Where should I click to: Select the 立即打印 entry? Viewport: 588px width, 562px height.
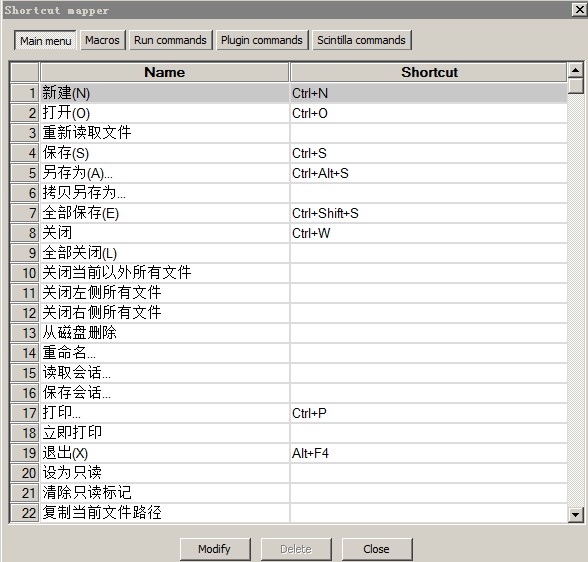[x=165, y=433]
